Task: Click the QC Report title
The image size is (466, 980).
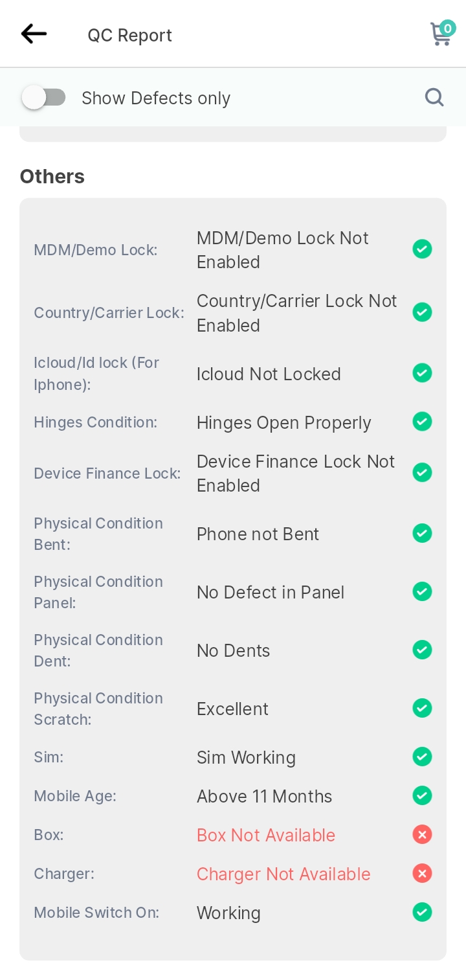Action: point(130,35)
